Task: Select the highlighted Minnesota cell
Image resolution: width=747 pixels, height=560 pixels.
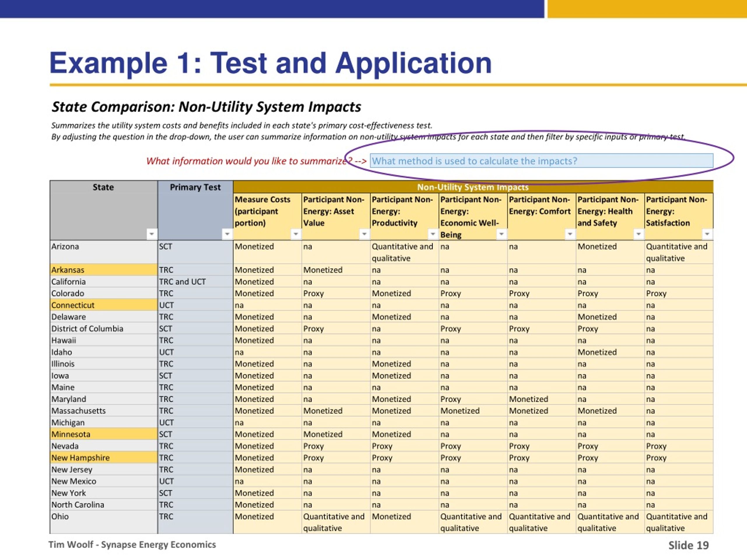Action: tap(104, 434)
